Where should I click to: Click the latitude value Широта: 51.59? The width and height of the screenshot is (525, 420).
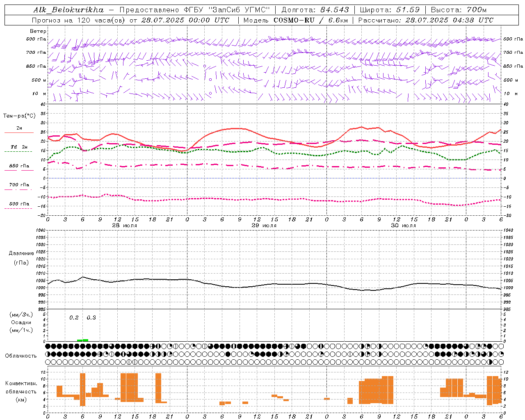(390, 10)
